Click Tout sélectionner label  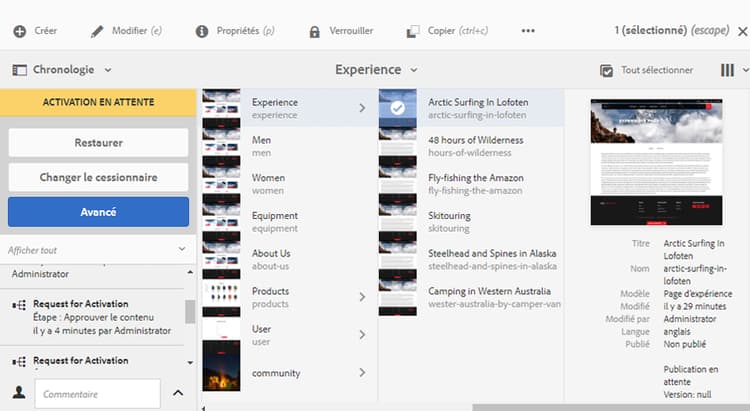[x=657, y=70]
